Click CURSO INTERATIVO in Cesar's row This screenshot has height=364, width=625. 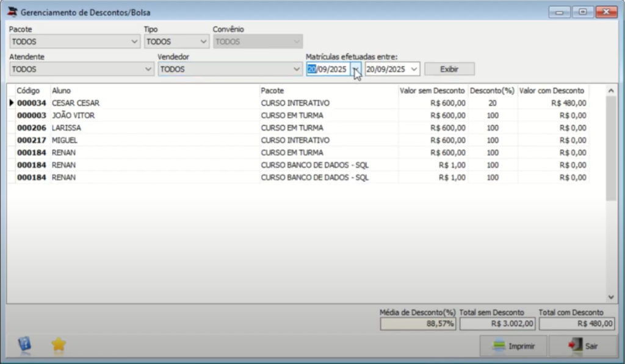295,103
